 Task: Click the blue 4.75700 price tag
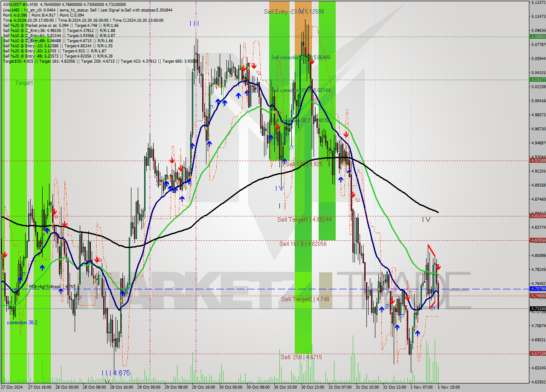pyautogui.click(x=537, y=288)
